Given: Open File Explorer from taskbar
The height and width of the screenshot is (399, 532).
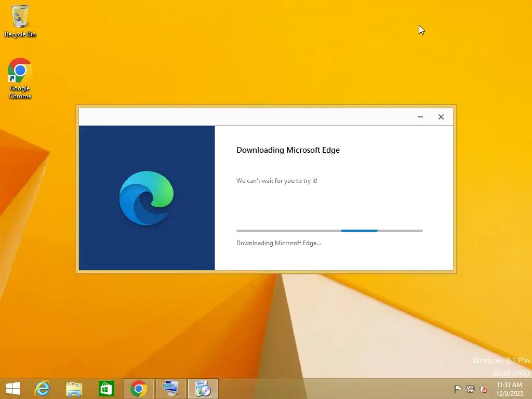Looking at the screenshot, I should 74,389.
